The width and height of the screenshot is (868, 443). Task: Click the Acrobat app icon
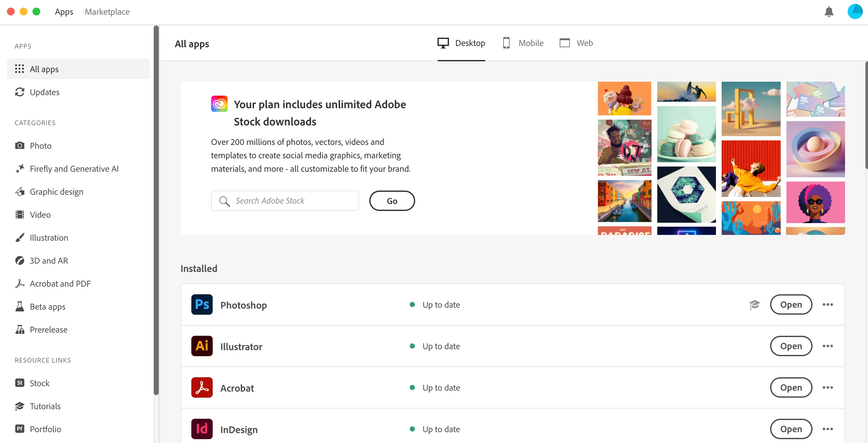tap(202, 387)
